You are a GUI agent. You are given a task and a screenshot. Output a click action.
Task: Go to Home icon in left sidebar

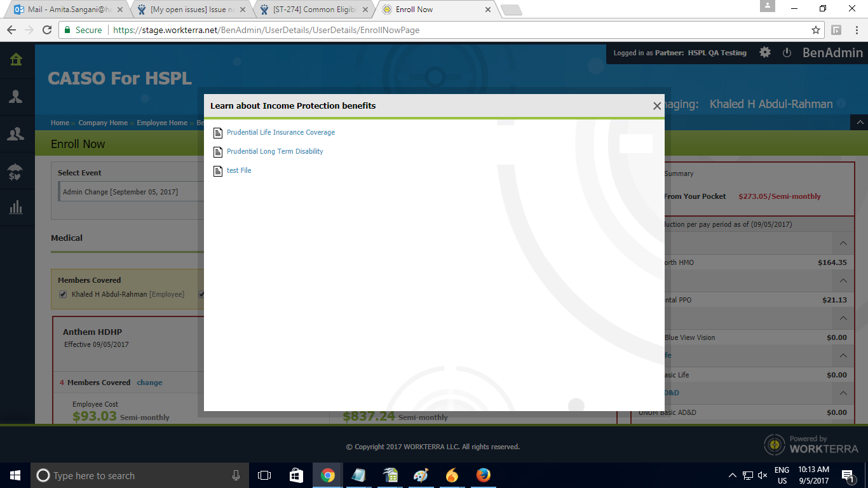pos(16,60)
